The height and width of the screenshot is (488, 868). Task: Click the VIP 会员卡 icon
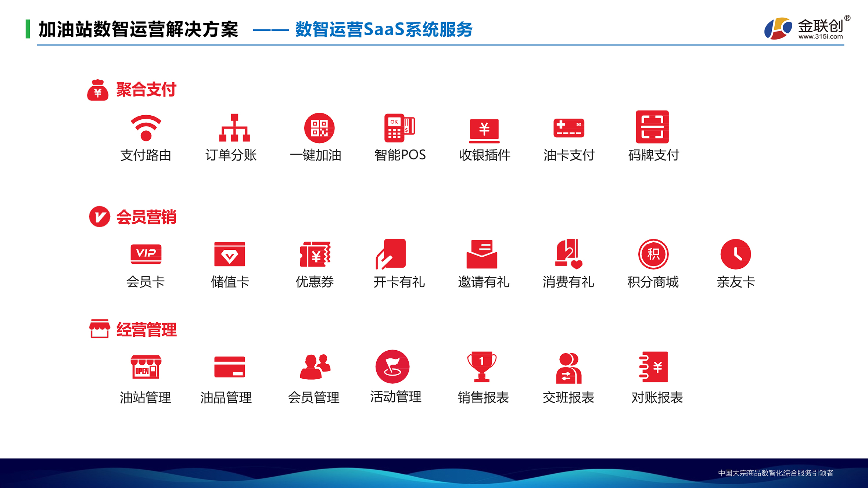click(x=146, y=254)
